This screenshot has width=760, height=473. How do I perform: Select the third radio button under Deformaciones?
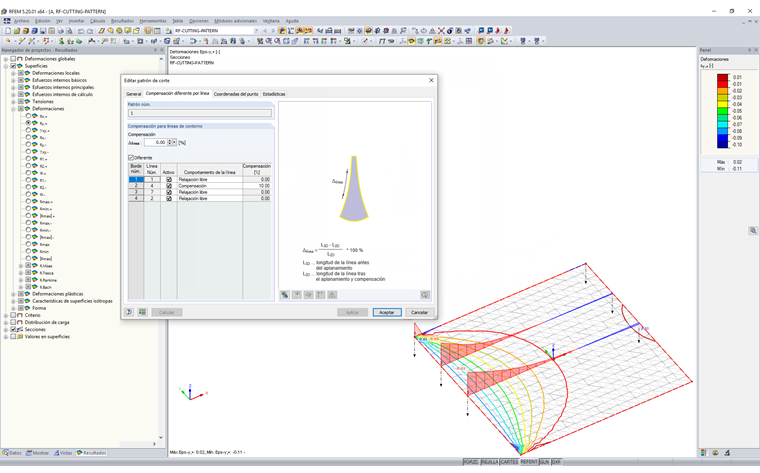[28, 130]
